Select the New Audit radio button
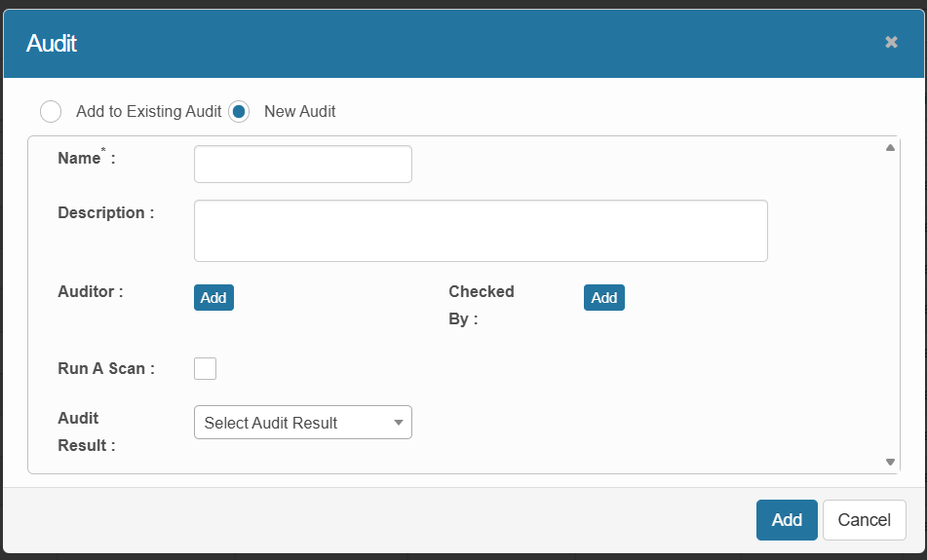Image resolution: width=927 pixels, height=560 pixels. (239, 111)
